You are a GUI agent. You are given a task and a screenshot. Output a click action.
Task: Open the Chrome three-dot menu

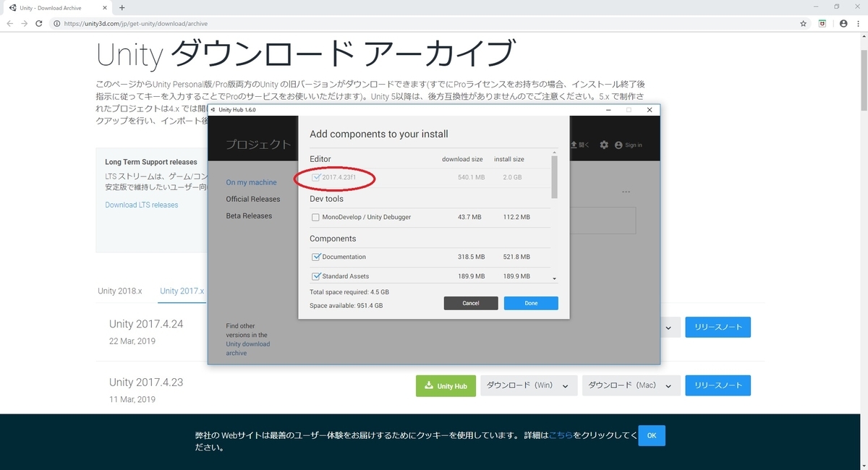859,23
